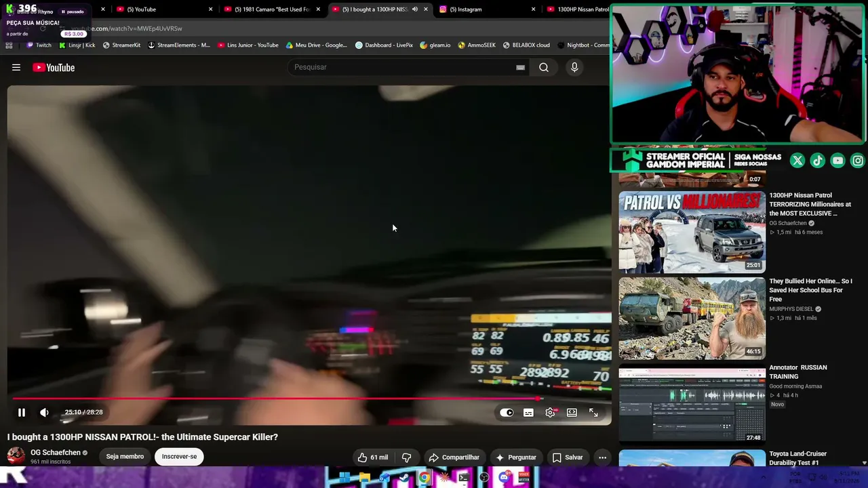Image resolution: width=868 pixels, height=488 pixels.
Task: Close the '(5) YouTube' tab
Action: (x=210, y=9)
